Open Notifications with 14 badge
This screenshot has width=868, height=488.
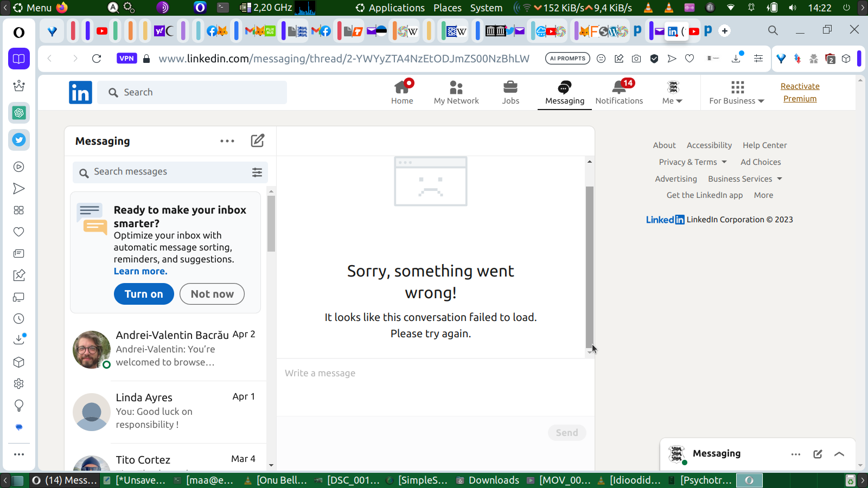(x=619, y=92)
